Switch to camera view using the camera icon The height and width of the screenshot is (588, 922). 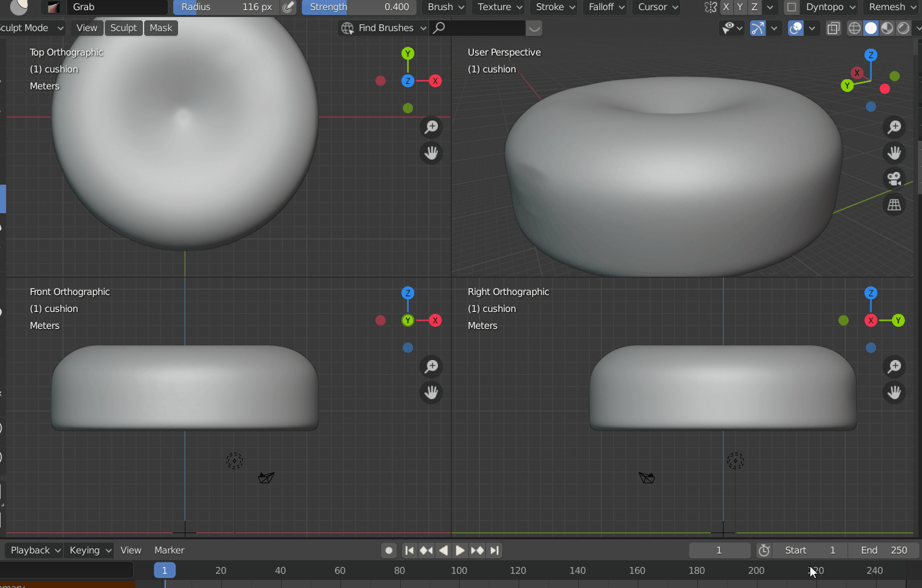point(894,178)
